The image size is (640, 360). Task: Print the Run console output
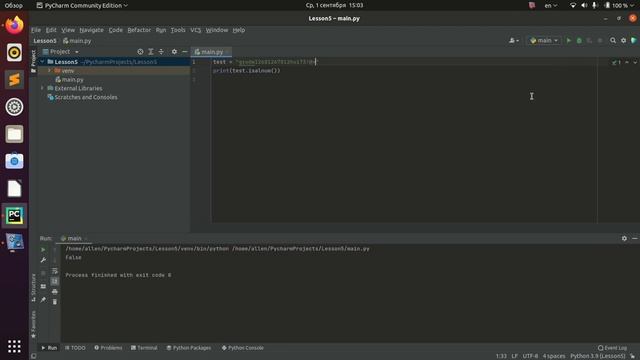(x=55, y=291)
